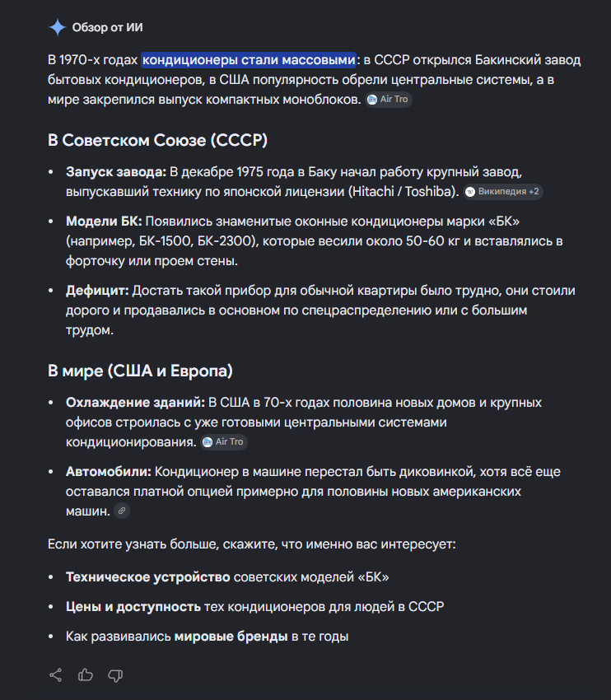
Task: Mark the overview with thumbs down
Action: pos(115,675)
